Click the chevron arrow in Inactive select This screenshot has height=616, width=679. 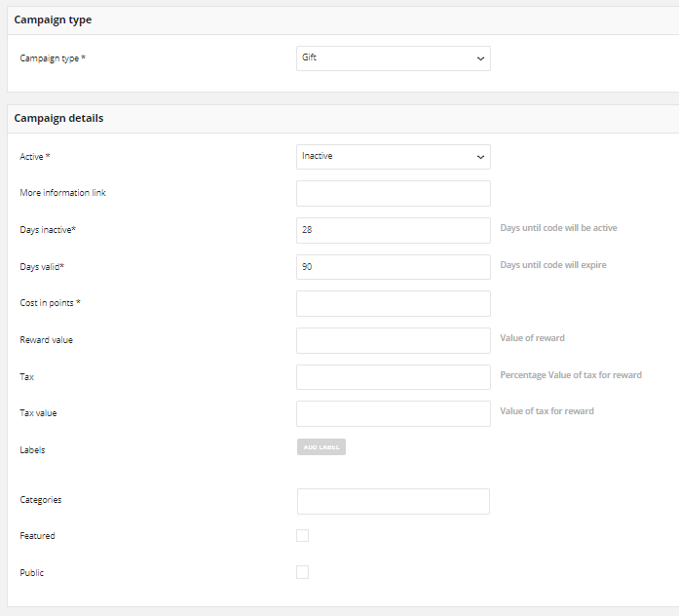pyautogui.click(x=480, y=157)
